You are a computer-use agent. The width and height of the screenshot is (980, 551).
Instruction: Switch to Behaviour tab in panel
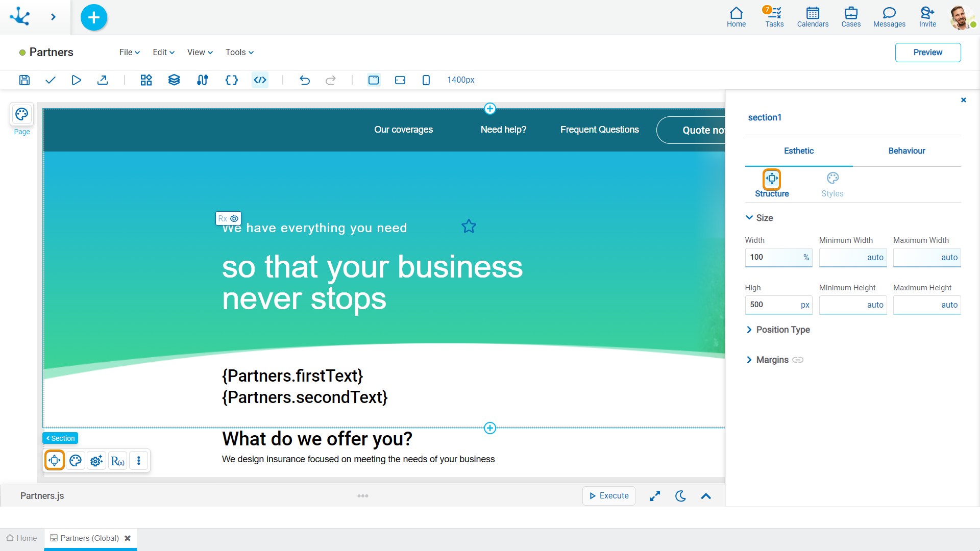tap(906, 151)
